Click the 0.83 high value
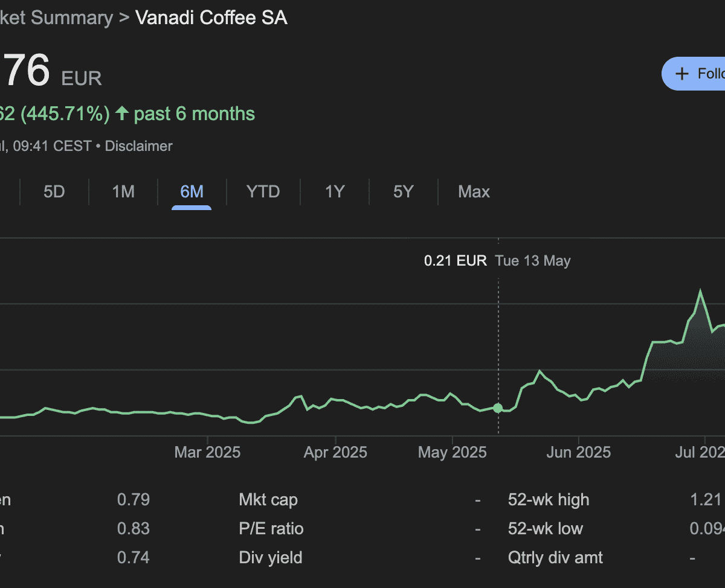 pyautogui.click(x=134, y=529)
